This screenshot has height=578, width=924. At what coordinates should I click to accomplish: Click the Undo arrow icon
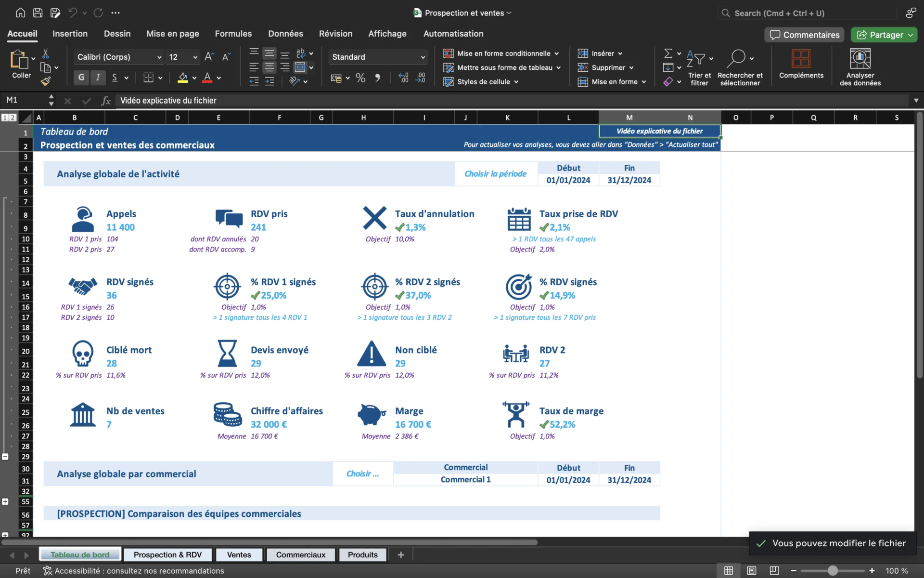pyautogui.click(x=73, y=13)
